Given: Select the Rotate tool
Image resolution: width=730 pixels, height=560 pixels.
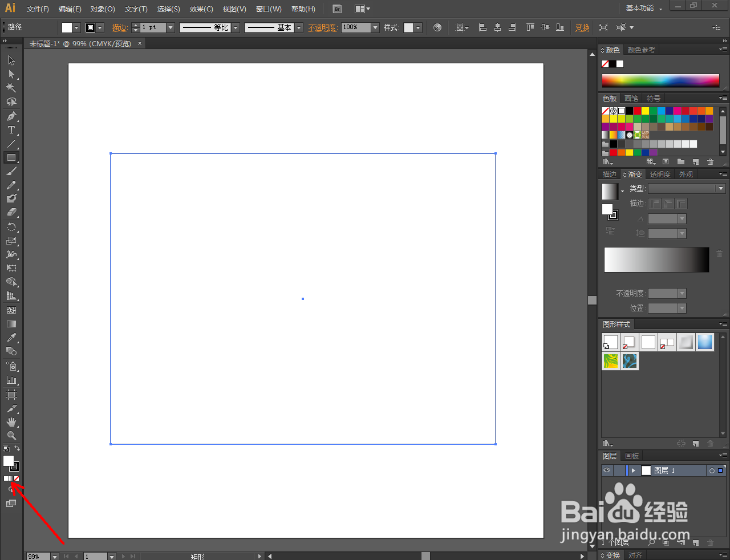Looking at the screenshot, I should pyautogui.click(x=11, y=227).
